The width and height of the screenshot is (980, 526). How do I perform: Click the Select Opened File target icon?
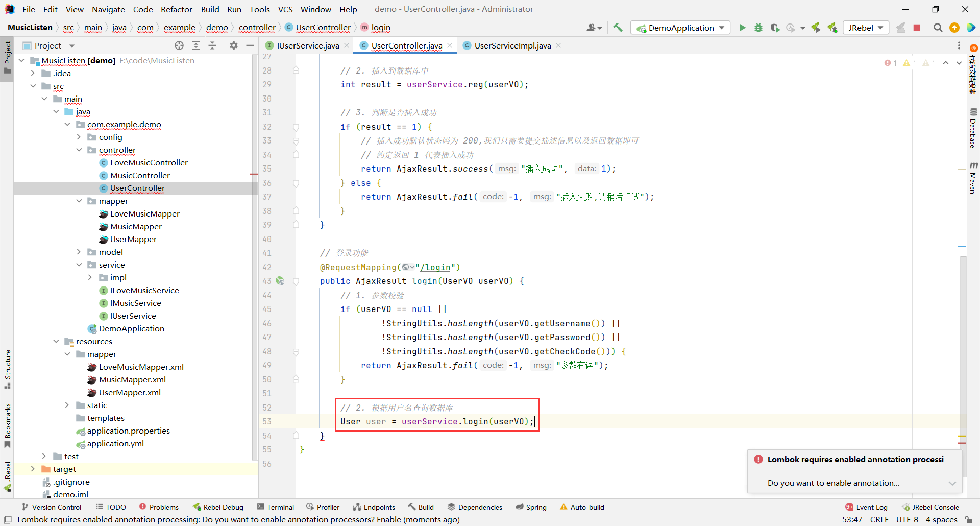(179, 45)
